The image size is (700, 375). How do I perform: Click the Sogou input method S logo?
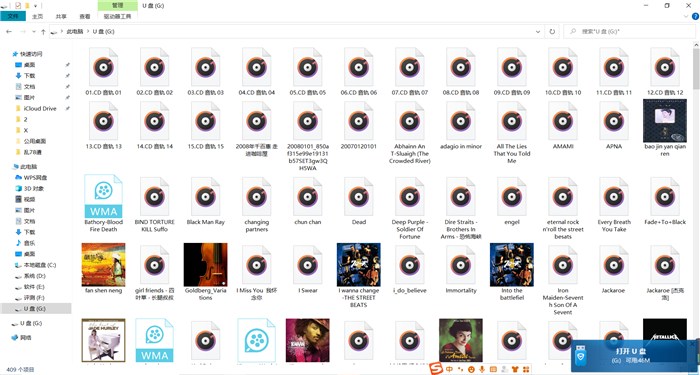436,369
